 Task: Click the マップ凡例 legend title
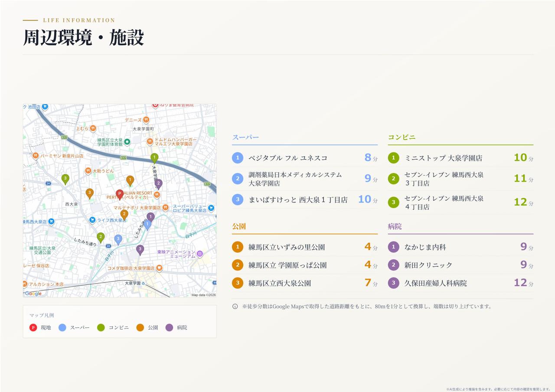point(42,315)
